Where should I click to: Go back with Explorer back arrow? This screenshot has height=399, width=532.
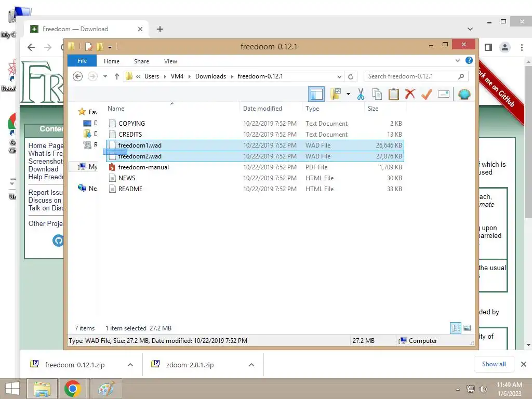(78, 76)
